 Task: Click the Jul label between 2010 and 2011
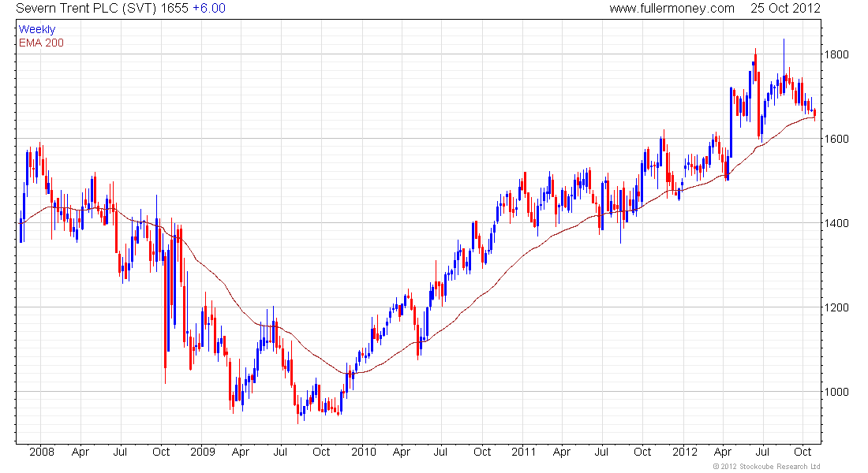tap(440, 452)
